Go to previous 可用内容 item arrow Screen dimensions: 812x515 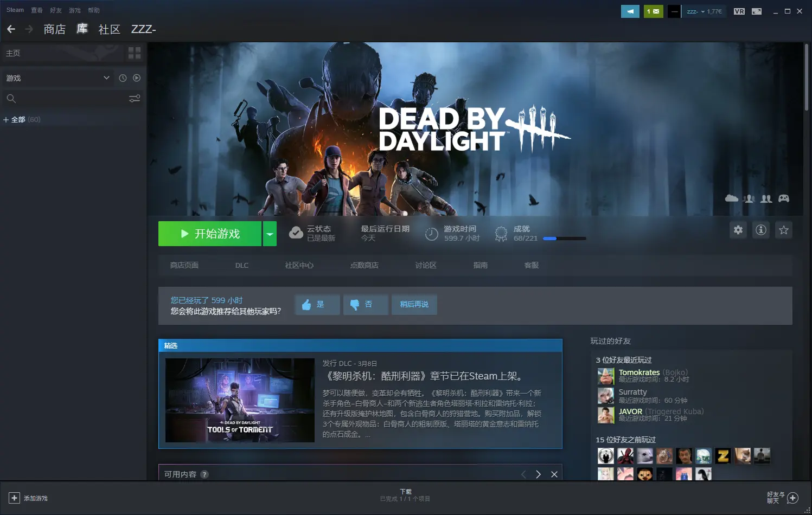point(523,474)
